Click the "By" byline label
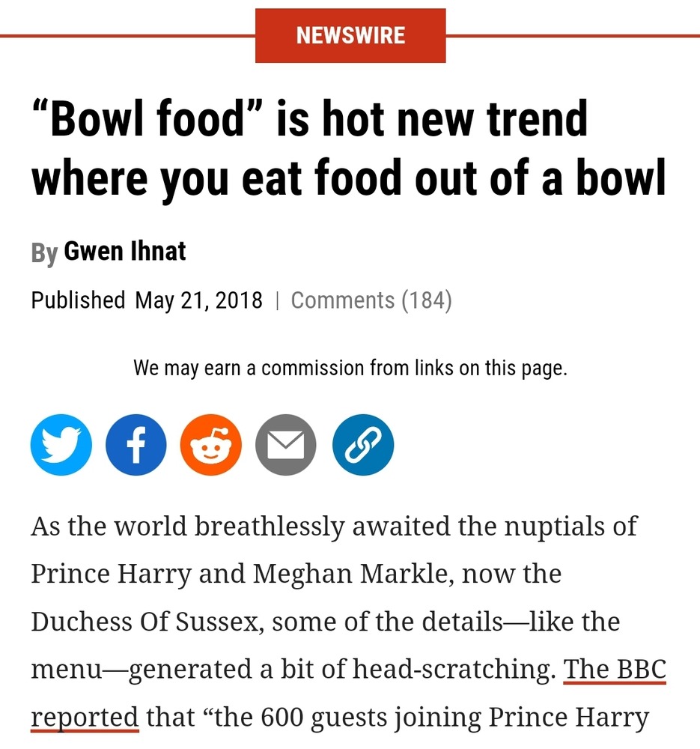 44,253
